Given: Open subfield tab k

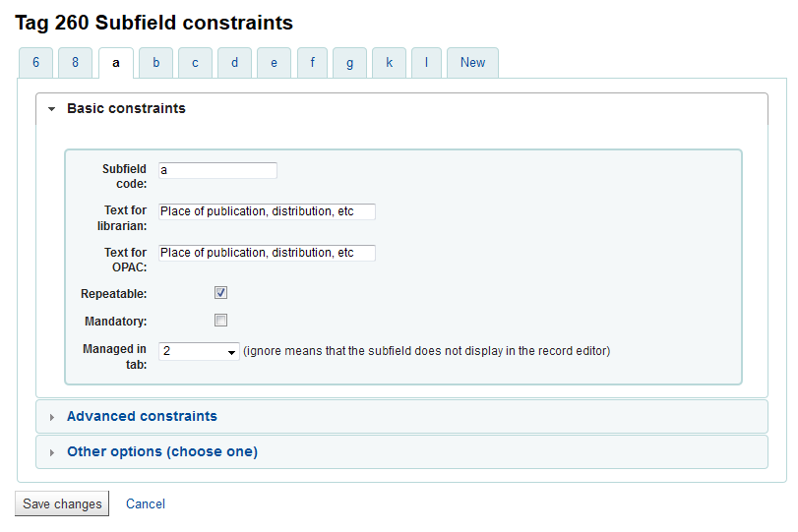Looking at the screenshot, I should click(389, 63).
